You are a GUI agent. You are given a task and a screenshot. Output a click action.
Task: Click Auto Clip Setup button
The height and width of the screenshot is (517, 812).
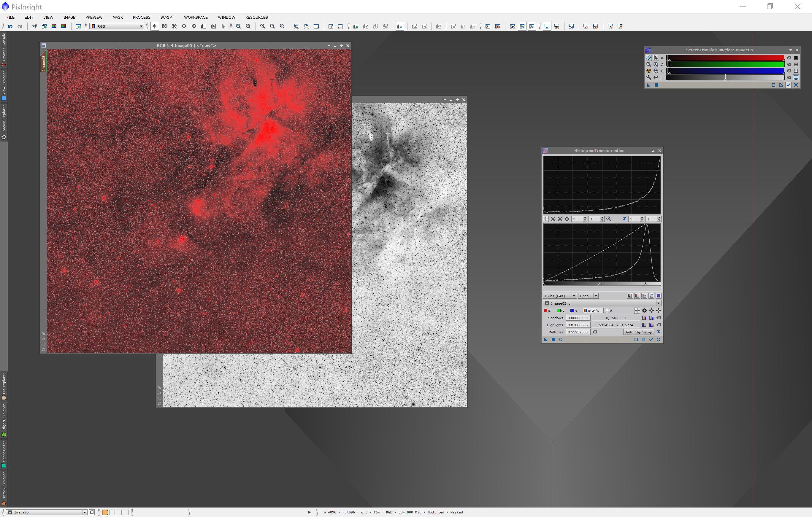click(x=639, y=332)
